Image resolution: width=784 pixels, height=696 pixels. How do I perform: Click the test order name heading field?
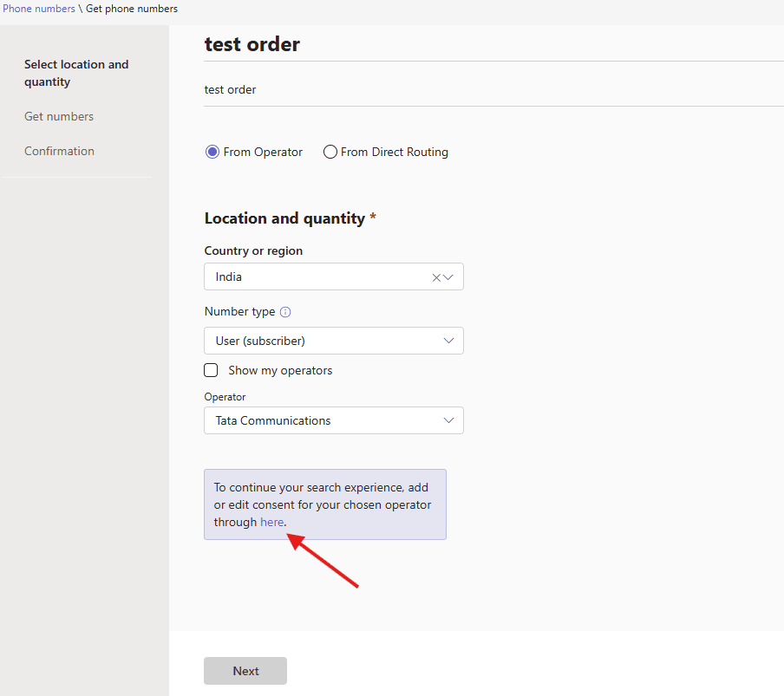(x=252, y=44)
